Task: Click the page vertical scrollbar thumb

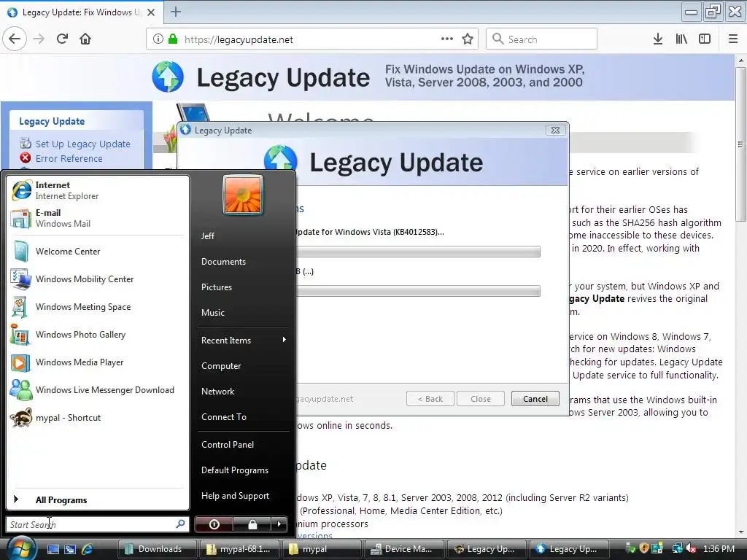Action: 740,144
